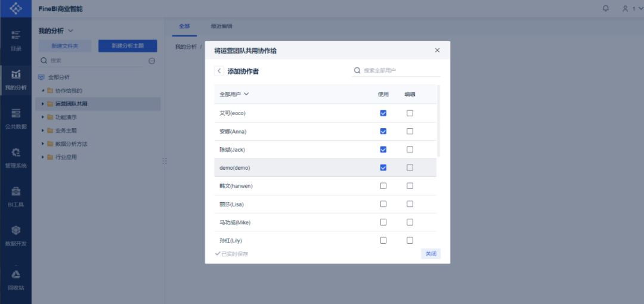Focus the 搜索全部用户 search field
644x304 pixels.
tap(397, 71)
